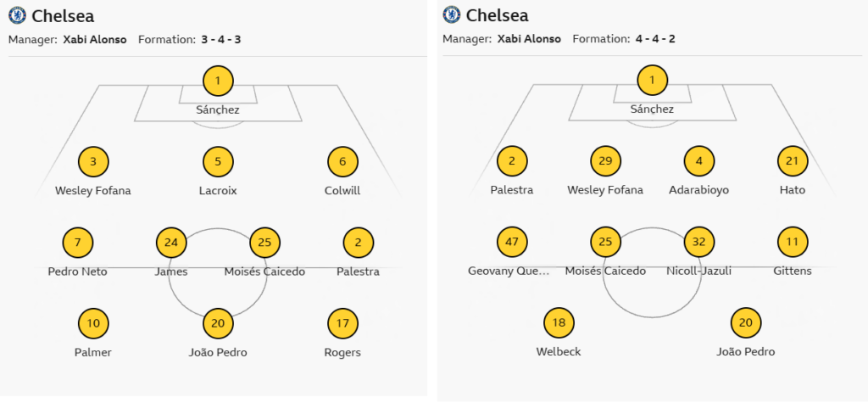Select number 17 Rogers' player marker
Screen dimensions: 868x403
[342, 323]
